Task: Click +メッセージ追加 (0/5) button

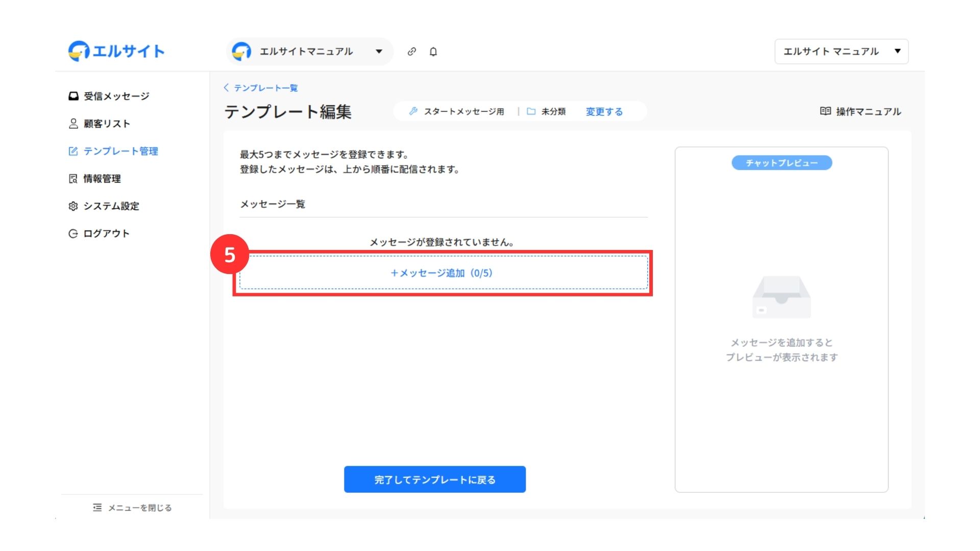Action: [x=442, y=273]
